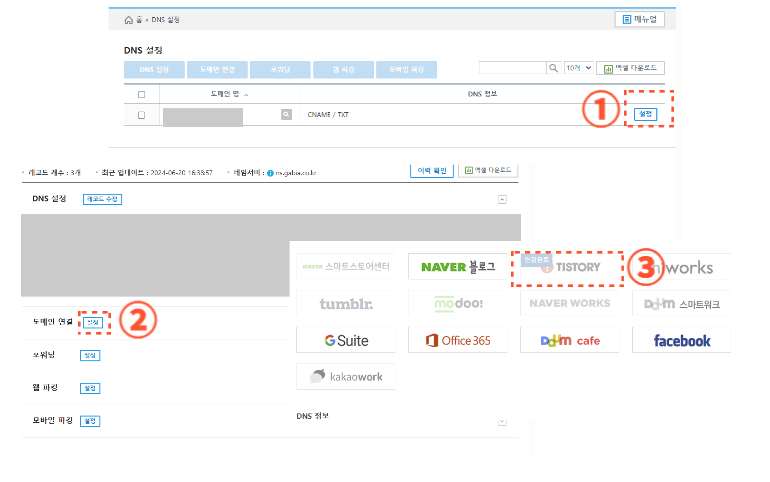Screen dimensions: 770x482
Task: Expand the DNS 정보 section with its chevron
Action: [502, 422]
